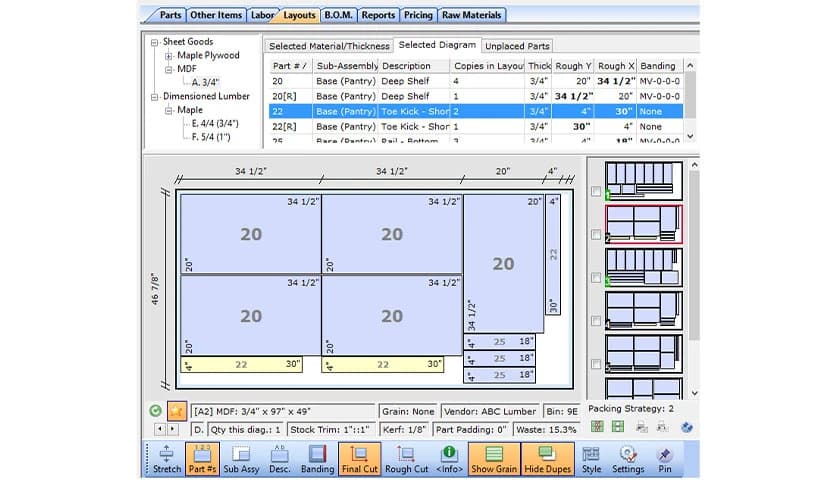
Task: Open the Unplaced Parts tab
Action: [x=517, y=46]
